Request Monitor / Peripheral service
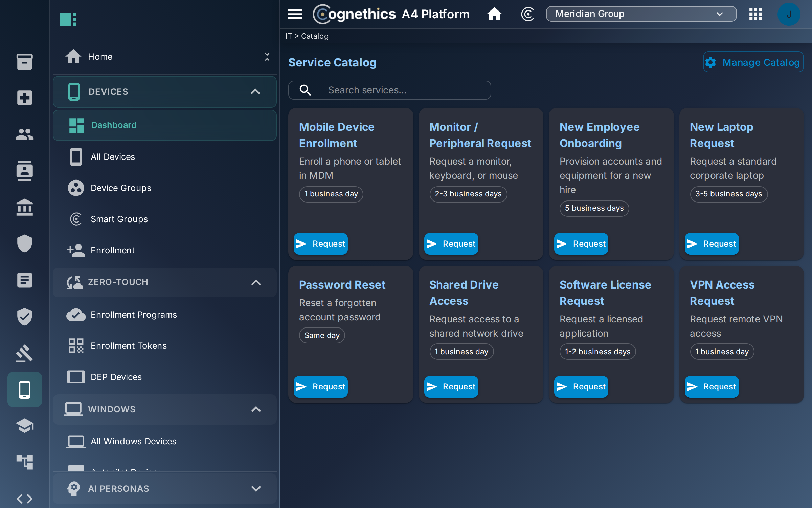Viewport: 812px width, 508px height. [451, 244]
